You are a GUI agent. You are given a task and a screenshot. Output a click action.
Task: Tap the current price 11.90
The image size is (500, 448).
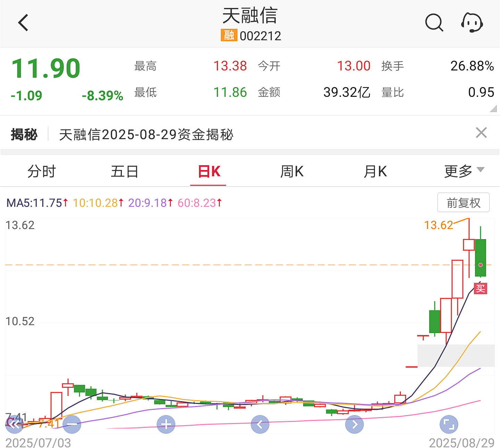tap(46, 68)
